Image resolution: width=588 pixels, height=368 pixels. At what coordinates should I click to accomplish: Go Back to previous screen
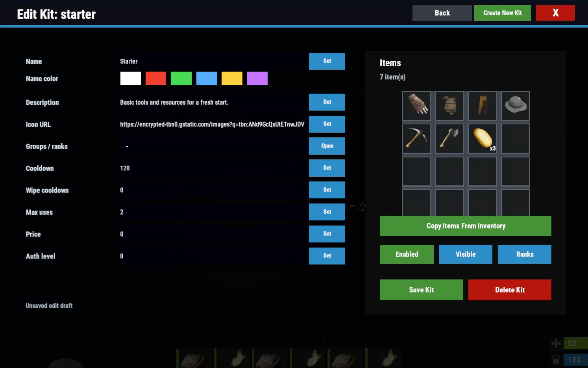[x=442, y=13]
